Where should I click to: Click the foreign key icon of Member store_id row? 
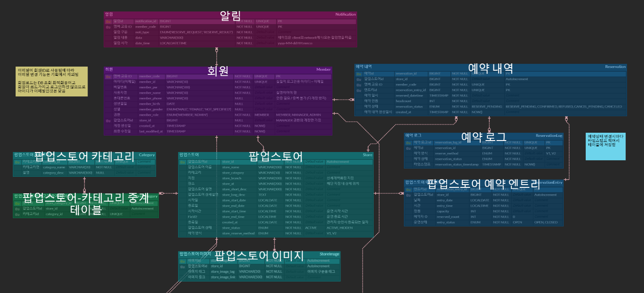click(x=108, y=120)
